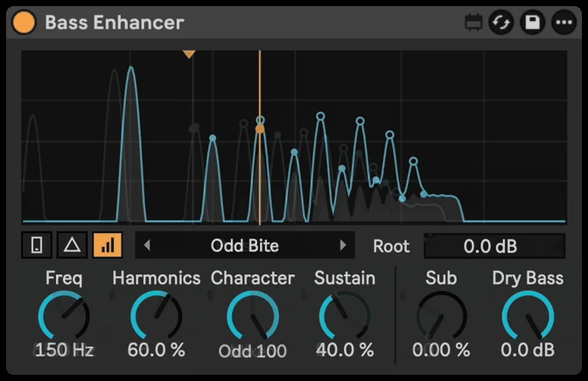Click the Root 0.0 dB value field

[x=494, y=246]
